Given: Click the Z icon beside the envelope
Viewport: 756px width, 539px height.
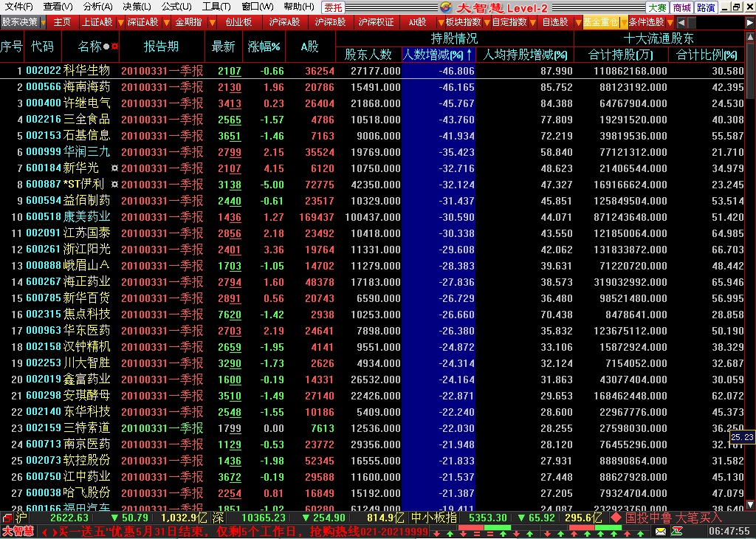Looking at the screenshot, I should click(676, 532).
